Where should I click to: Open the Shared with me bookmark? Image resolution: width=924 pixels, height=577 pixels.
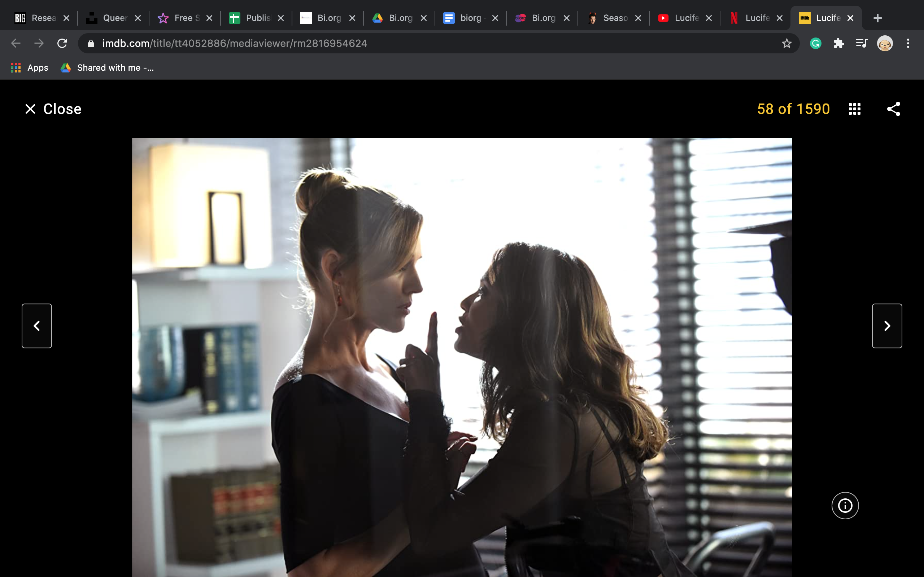[x=108, y=68]
